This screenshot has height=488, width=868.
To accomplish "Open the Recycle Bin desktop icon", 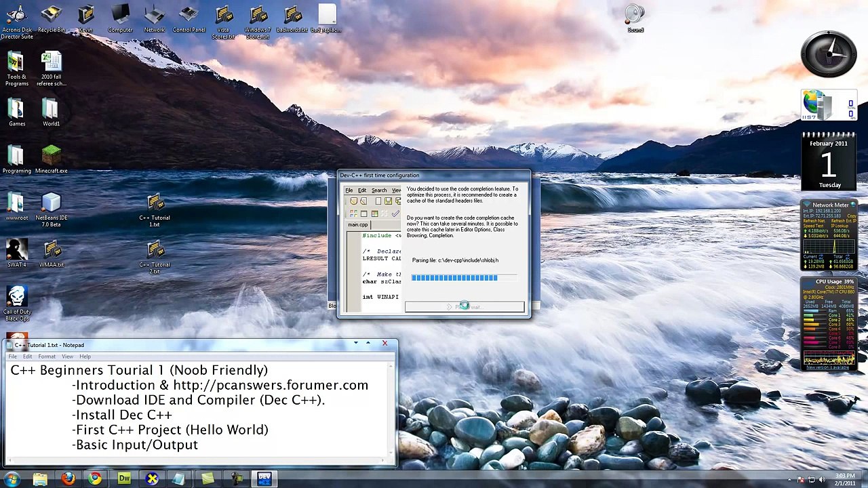I will click(51, 19).
